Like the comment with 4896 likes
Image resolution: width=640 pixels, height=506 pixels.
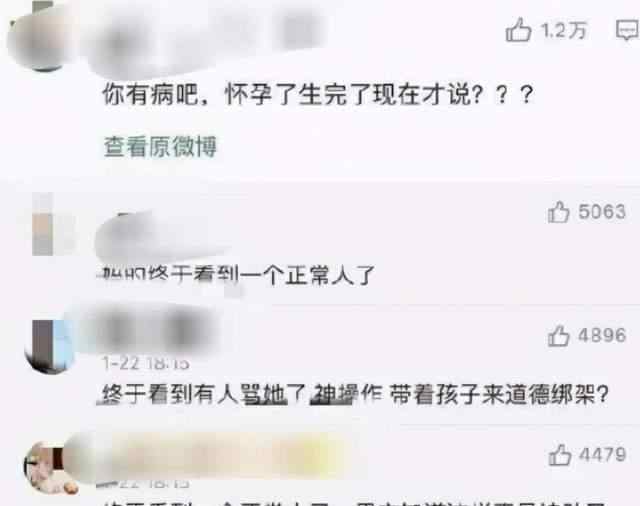point(558,336)
